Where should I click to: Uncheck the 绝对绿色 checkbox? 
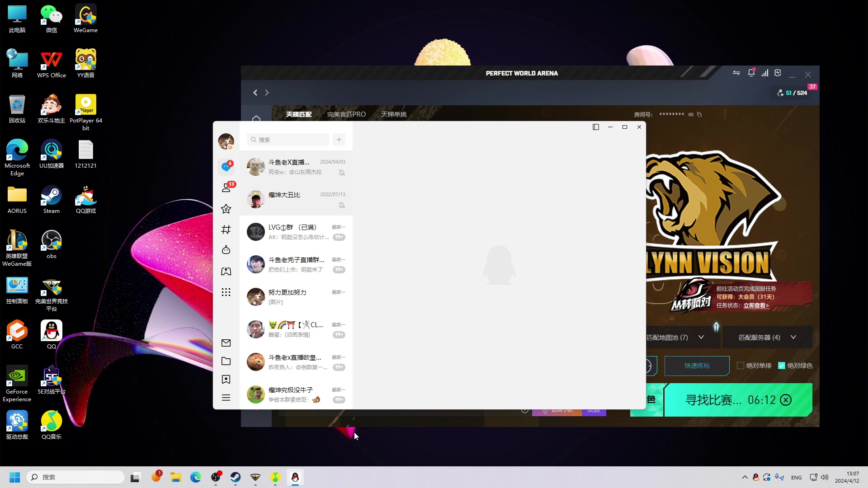click(781, 366)
